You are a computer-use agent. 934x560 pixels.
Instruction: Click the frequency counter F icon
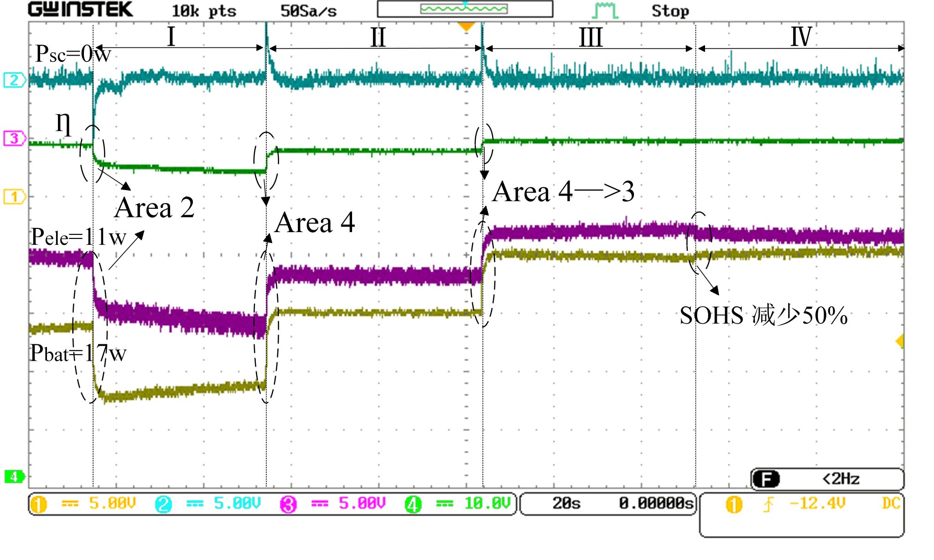pos(766,479)
